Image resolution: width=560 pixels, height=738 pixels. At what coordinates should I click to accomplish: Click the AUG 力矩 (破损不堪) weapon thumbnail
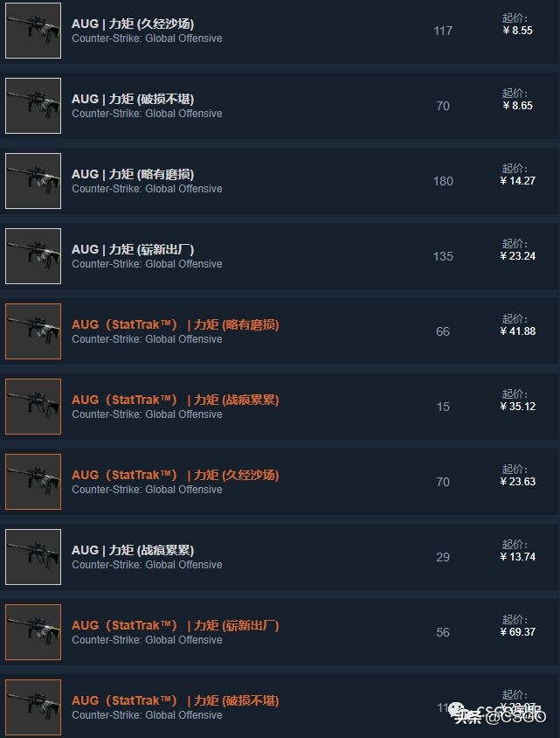[33, 106]
